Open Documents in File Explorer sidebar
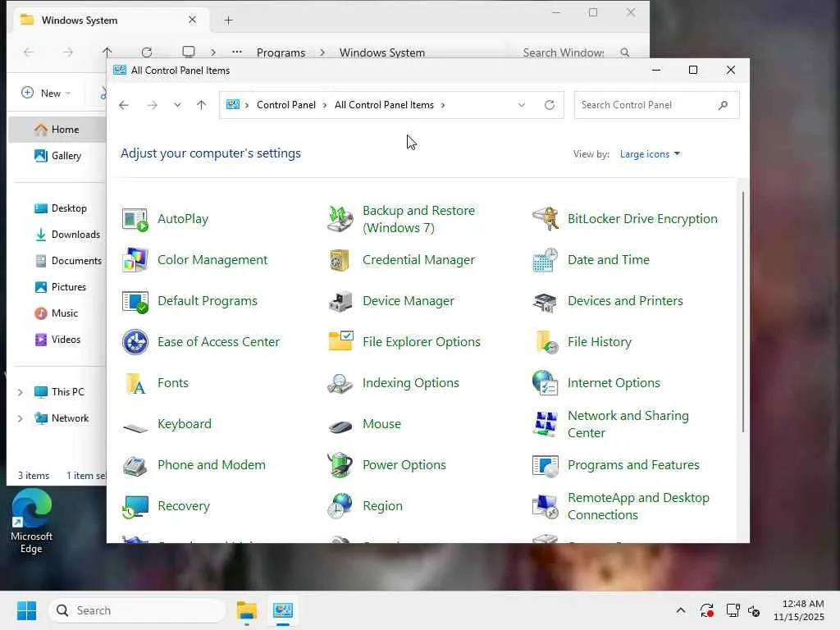The height and width of the screenshot is (630, 840). [x=67, y=261]
